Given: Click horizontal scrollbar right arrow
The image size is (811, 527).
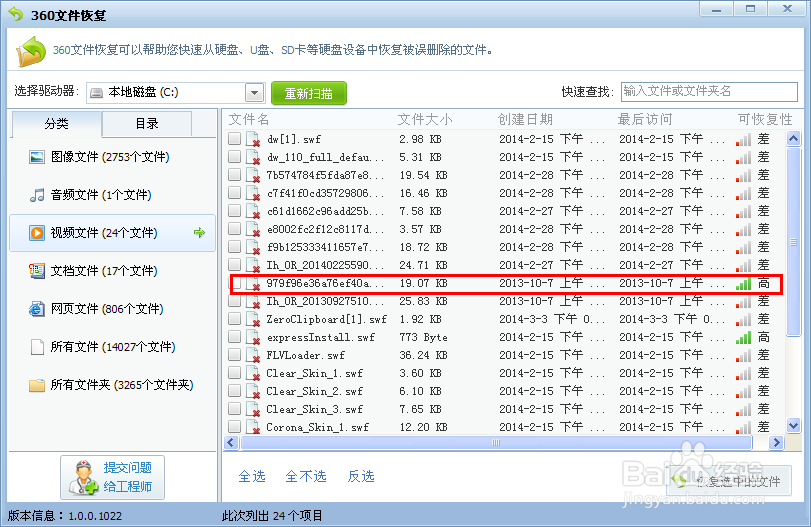Looking at the screenshot, I should (x=776, y=442).
